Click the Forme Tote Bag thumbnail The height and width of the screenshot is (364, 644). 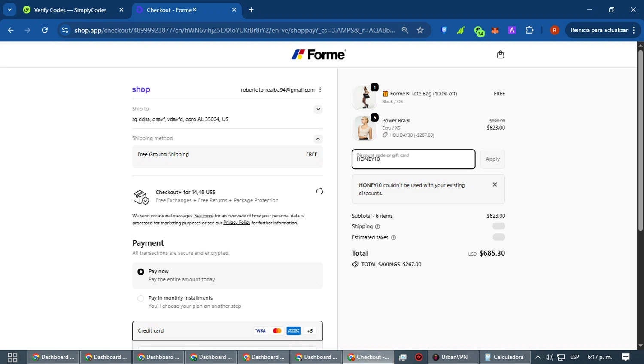[365, 97]
